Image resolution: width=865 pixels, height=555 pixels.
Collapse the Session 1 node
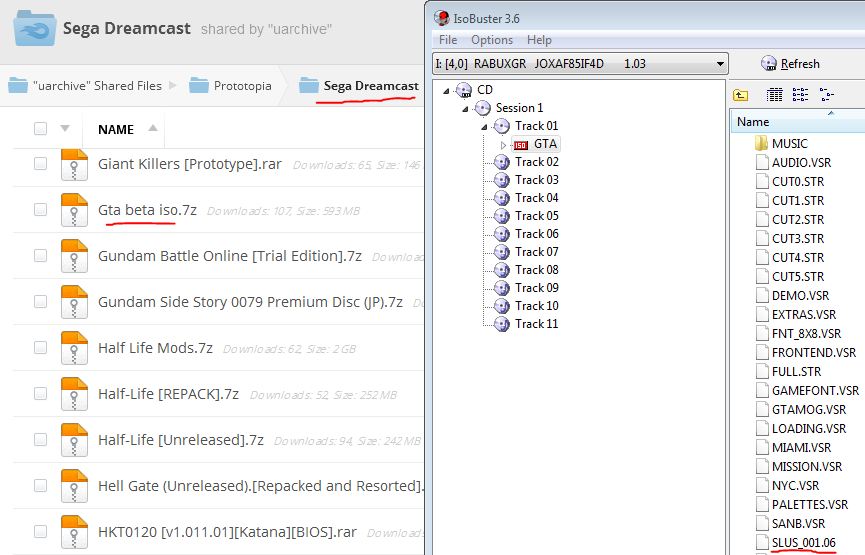[x=465, y=109]
